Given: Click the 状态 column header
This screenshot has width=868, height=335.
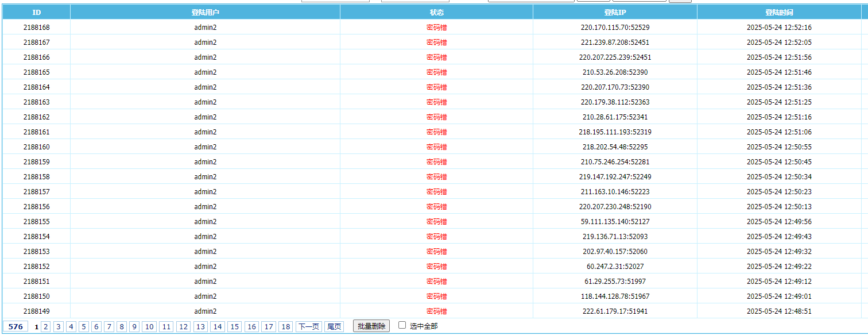Looking at the screenshot, I should pyautogui.click(x=436, y=12).
